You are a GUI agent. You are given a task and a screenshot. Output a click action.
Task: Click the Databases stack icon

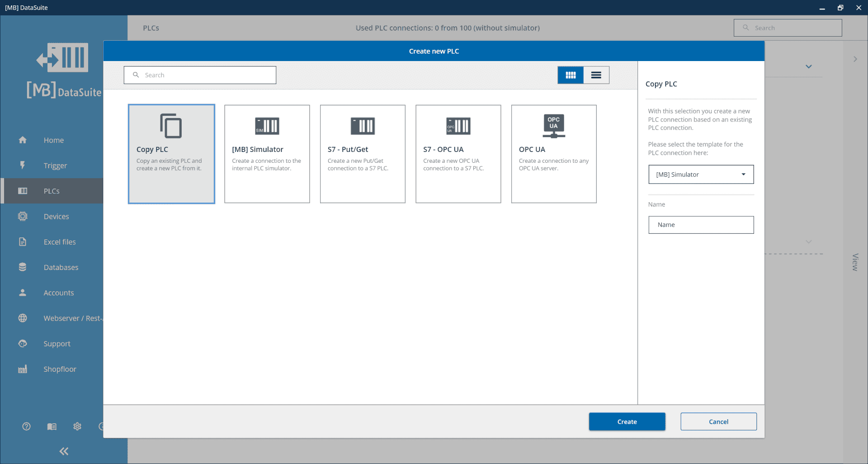click(x=23, y=267)
